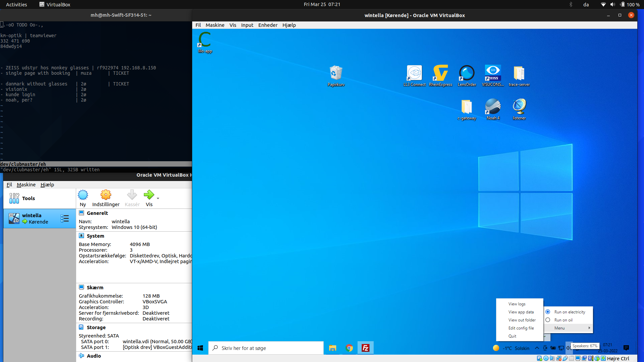Screen dimensions: 644x362
Task: Click Edit config file entry
Action: (x=521, y=328)
